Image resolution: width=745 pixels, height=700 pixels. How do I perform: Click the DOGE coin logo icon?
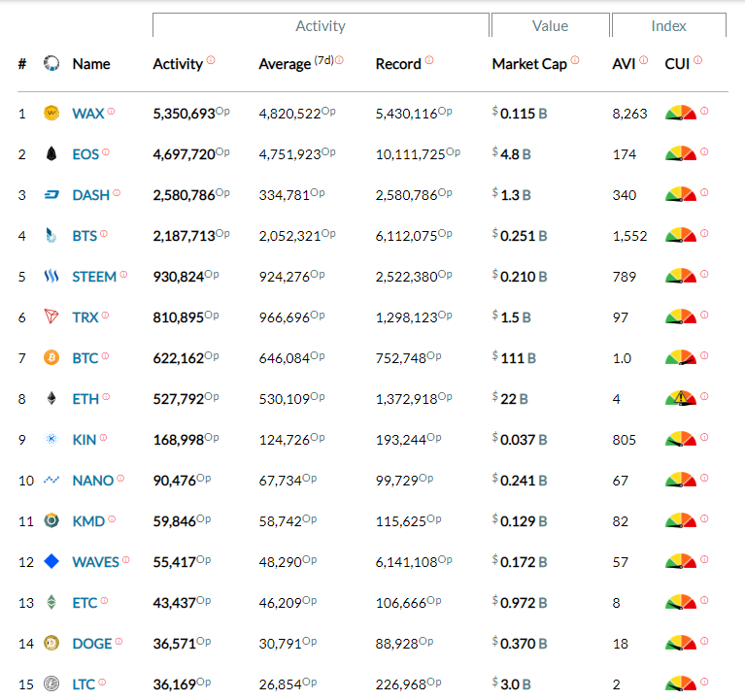51,643
